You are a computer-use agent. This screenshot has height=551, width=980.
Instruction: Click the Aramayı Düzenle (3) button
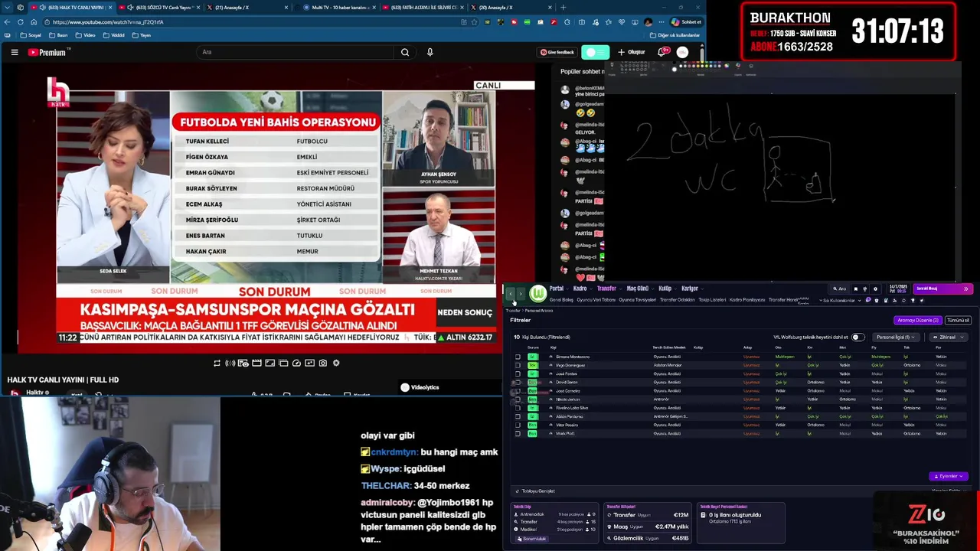[x=917, y=320]
